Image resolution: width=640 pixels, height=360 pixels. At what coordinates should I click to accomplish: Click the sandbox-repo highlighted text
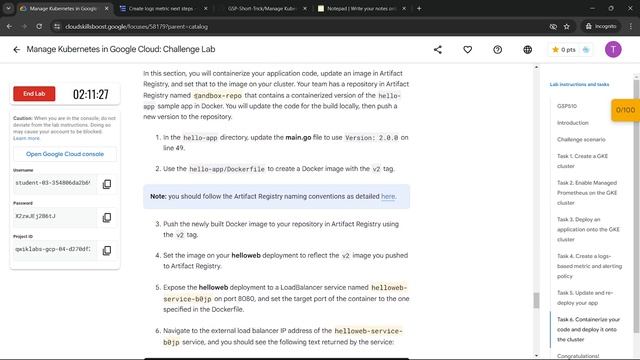pyautogui.click(x=218, y=96)
